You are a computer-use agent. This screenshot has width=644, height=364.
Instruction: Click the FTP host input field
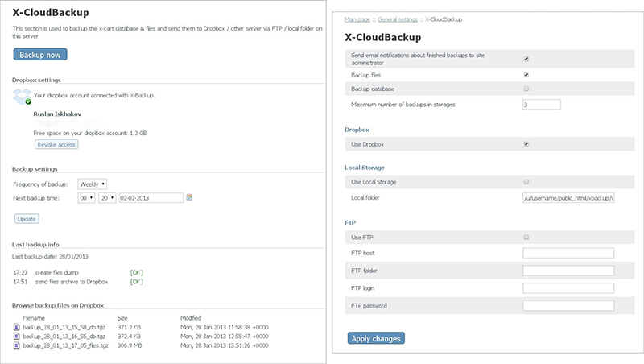click(568, 253)
